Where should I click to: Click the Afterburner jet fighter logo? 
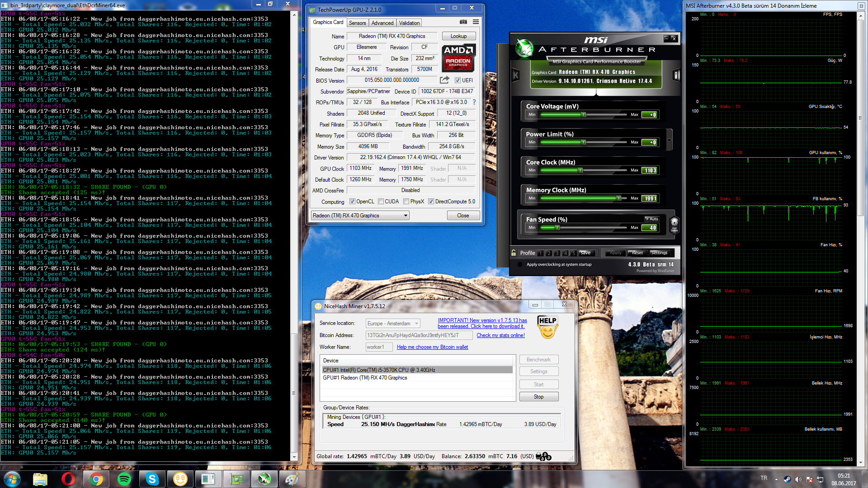(524, 48)
